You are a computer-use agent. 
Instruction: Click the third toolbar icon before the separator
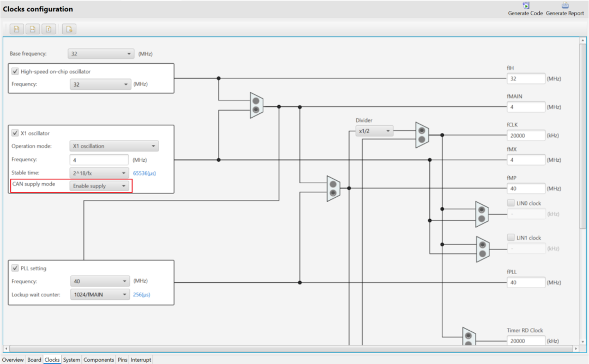click(49, 29)
